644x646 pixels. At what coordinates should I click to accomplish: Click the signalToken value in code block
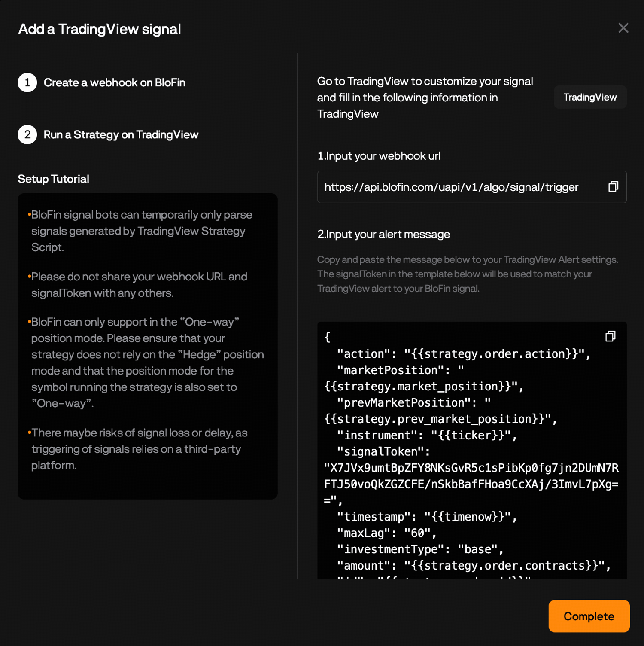pos(471,484)
